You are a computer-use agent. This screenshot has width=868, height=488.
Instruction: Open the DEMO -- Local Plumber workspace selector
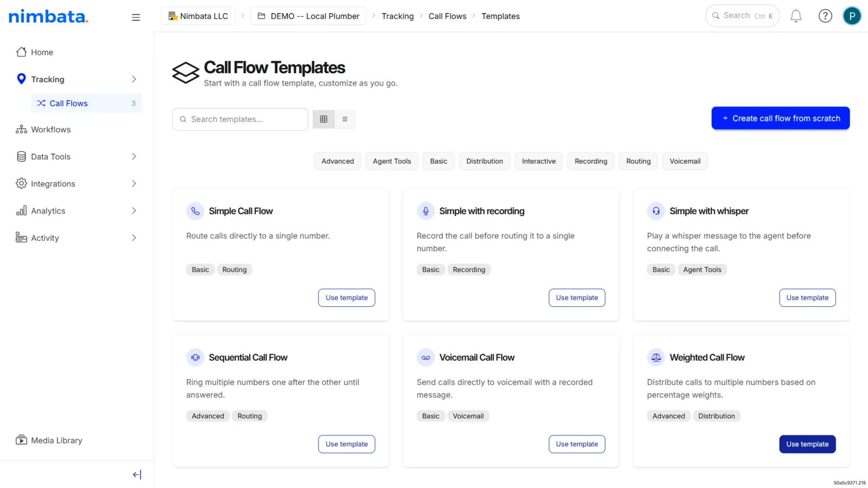308,16
